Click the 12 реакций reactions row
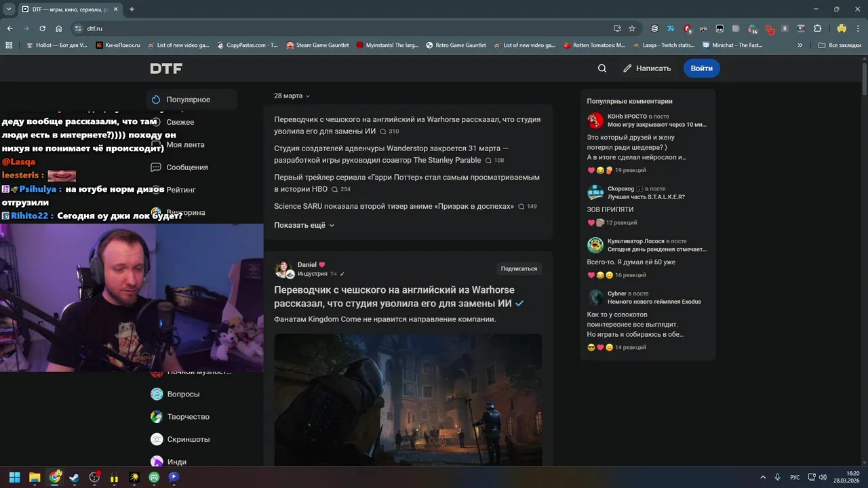Image resolution: width=868 pixels, height=488 pixels. pos(612,223)
